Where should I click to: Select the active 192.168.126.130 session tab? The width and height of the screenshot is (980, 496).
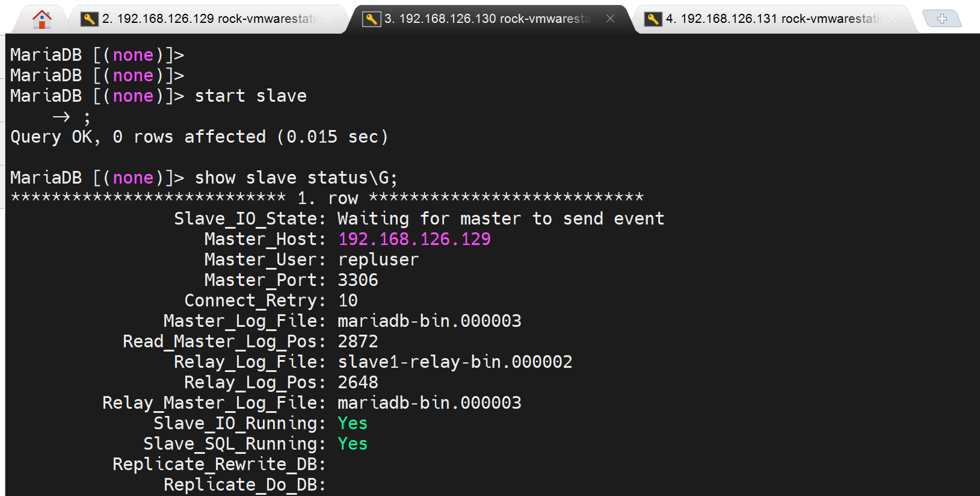click(487, 19)
